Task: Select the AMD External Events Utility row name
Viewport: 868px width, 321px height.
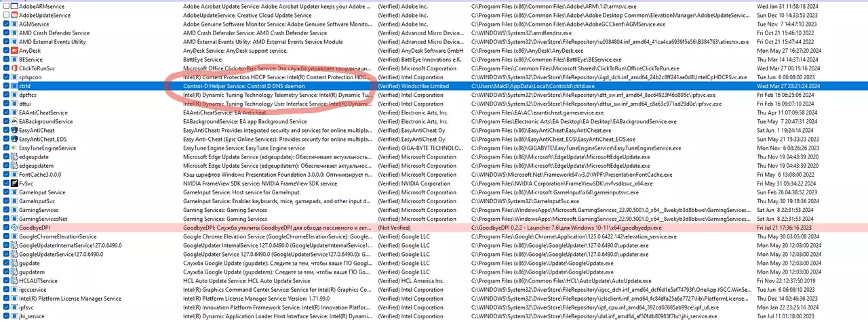Action: point(52,41)
